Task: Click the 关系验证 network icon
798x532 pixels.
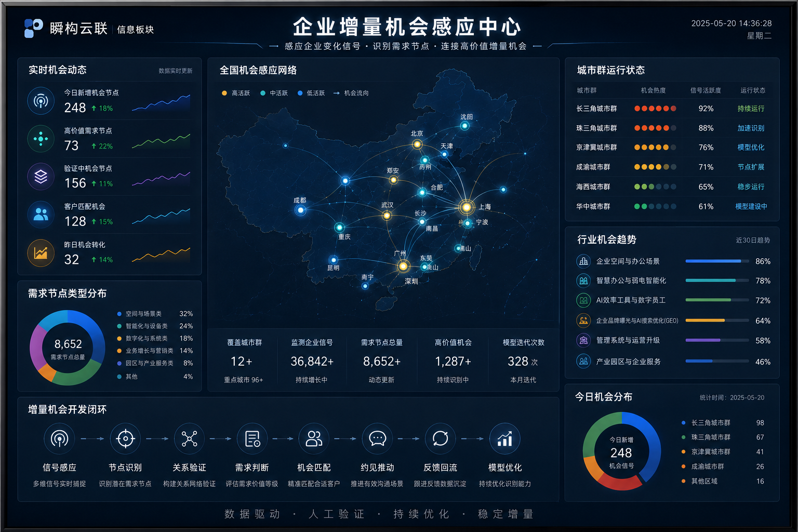Action: (x=189, y=439)
